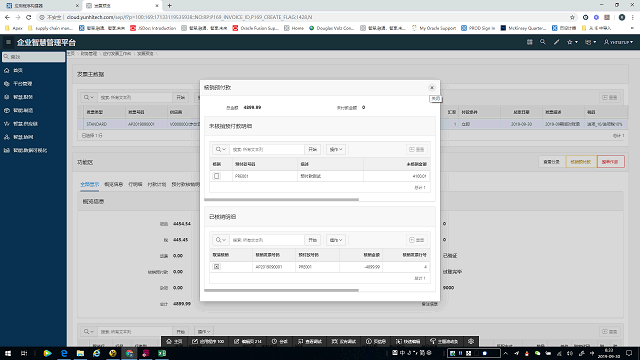
Task: Click Edit Page 214 in developer toolbar
Action: tap(247, 341)
